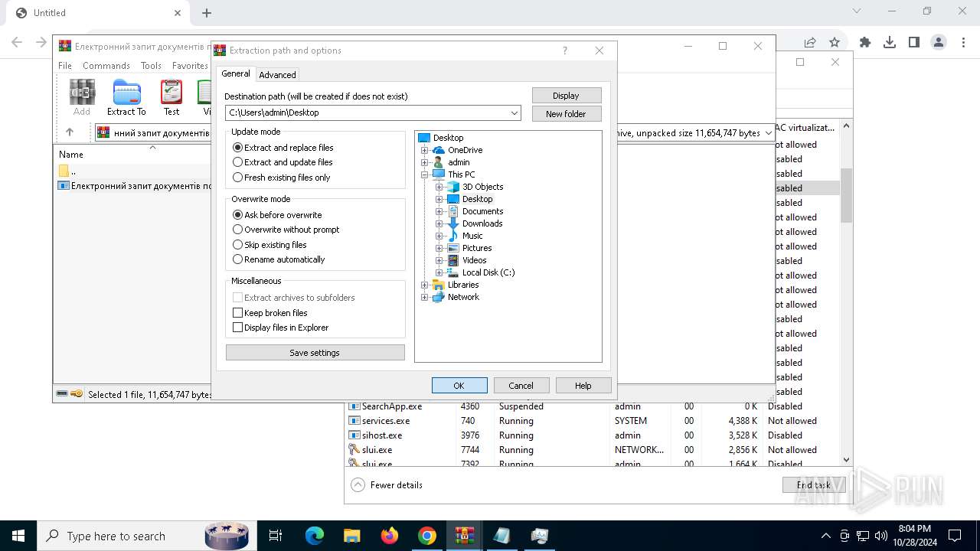Image resolution: width=980 pixels, height=551 pixels.
Task: Select Fresh existing files only option
Action: (x=282, y=178)
